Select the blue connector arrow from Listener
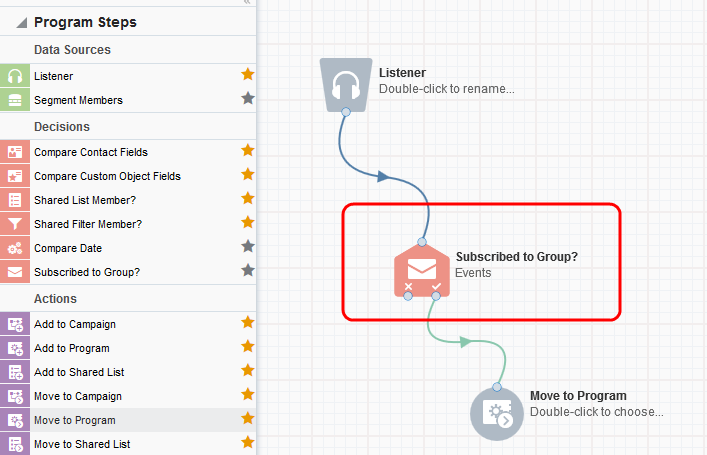The width and height of the screenshot is (707, 455). click(x=383, y=176)
